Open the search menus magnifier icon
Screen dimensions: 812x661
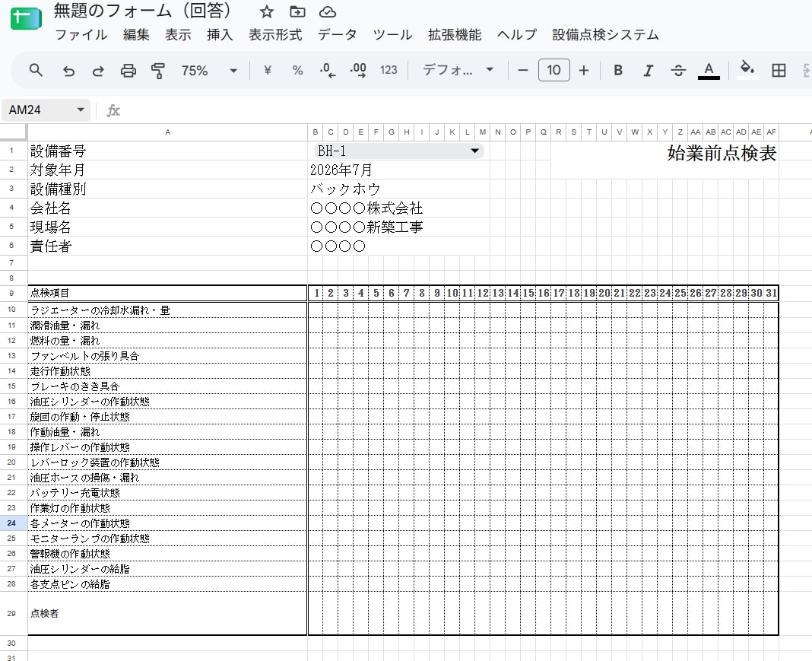tap(36, 70)
